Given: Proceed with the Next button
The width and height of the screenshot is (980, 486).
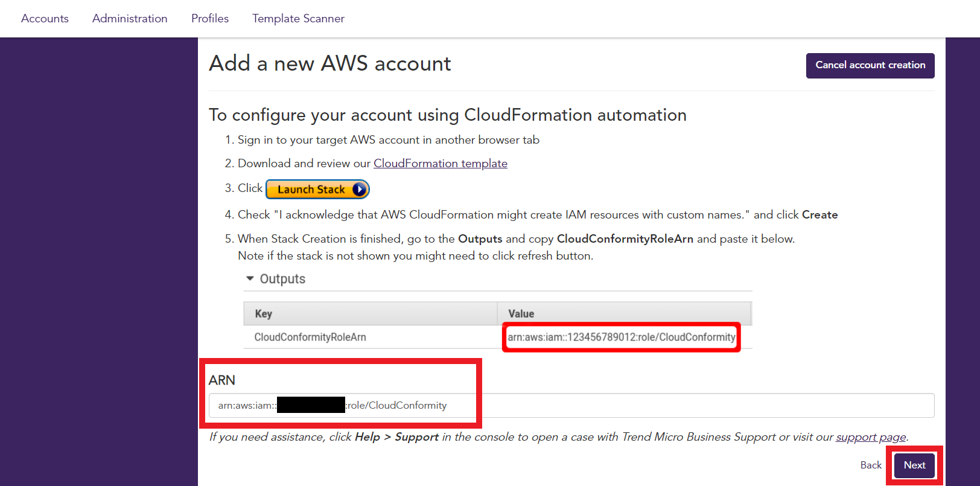Looking at the screenshot, I should click(914, 465).
